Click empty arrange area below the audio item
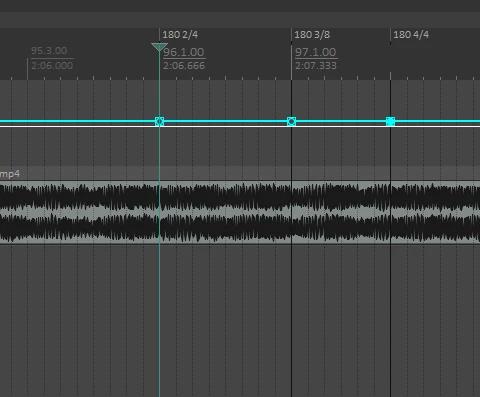The image size is (480, 397). coord(240,320)
